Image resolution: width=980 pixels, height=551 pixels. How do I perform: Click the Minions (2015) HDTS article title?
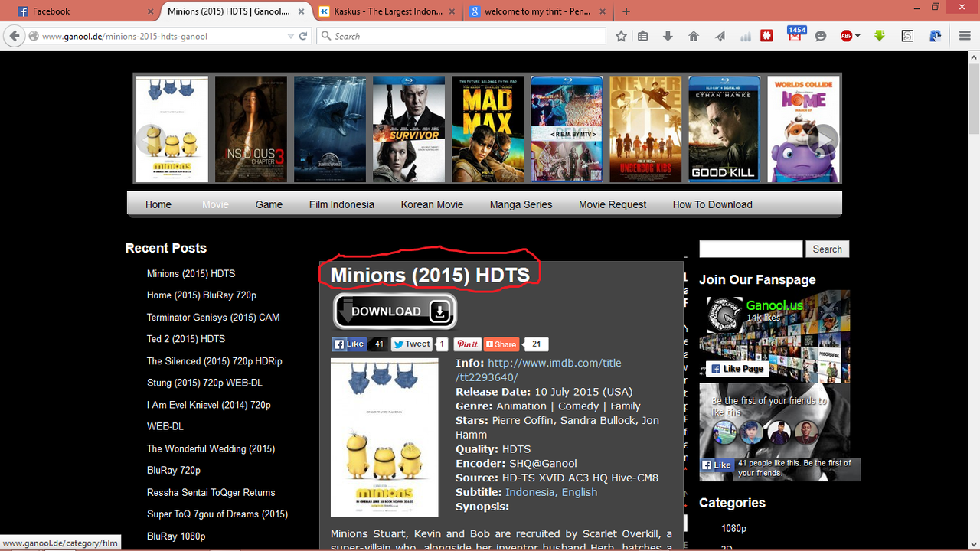click(430, 275)
